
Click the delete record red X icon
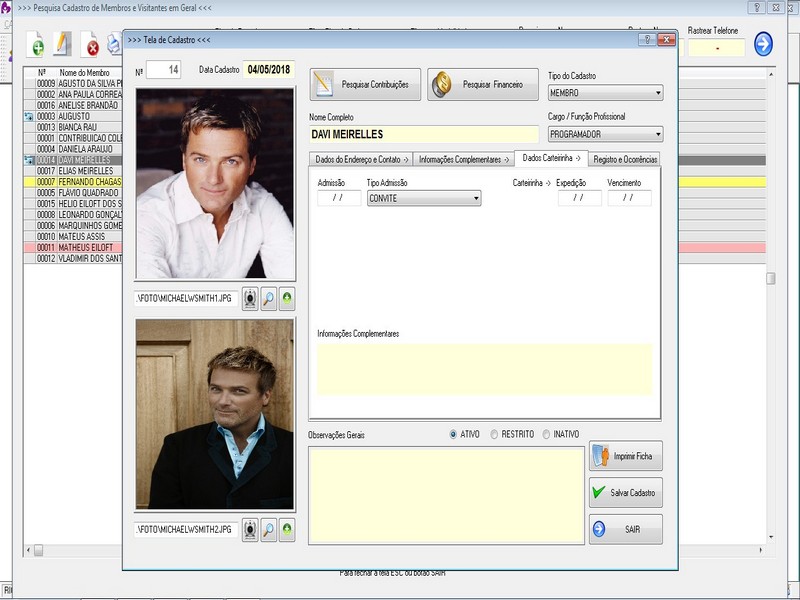(x=90, y=44)
